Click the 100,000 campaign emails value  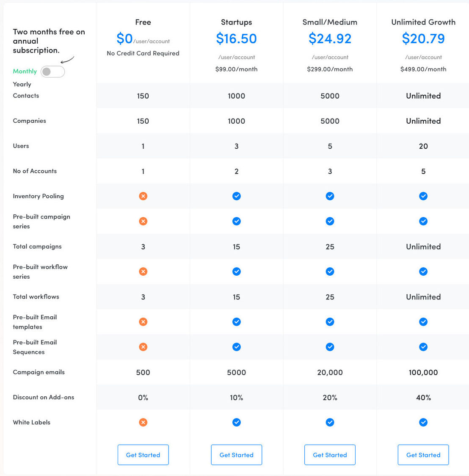(423, 373)
